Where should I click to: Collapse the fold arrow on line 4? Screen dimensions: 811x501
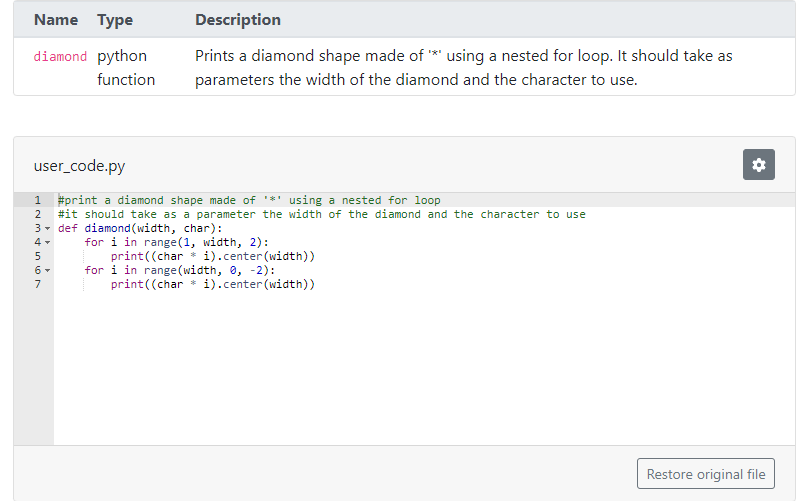(48, 242)
